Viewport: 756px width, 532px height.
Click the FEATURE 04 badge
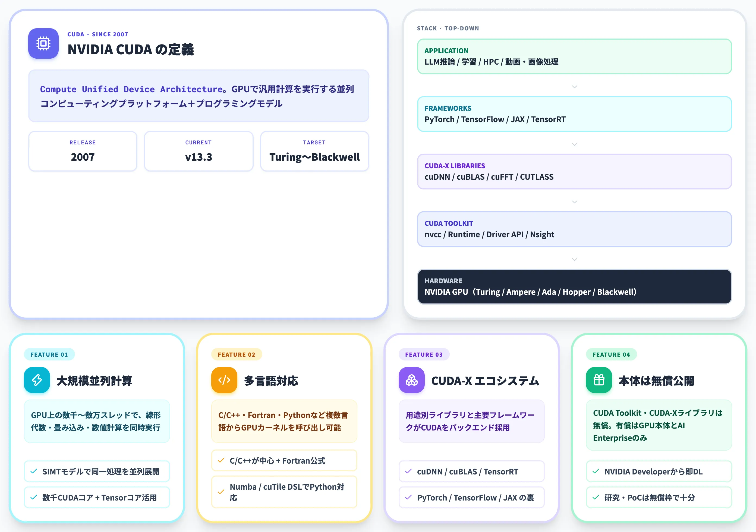pos(611,354)
